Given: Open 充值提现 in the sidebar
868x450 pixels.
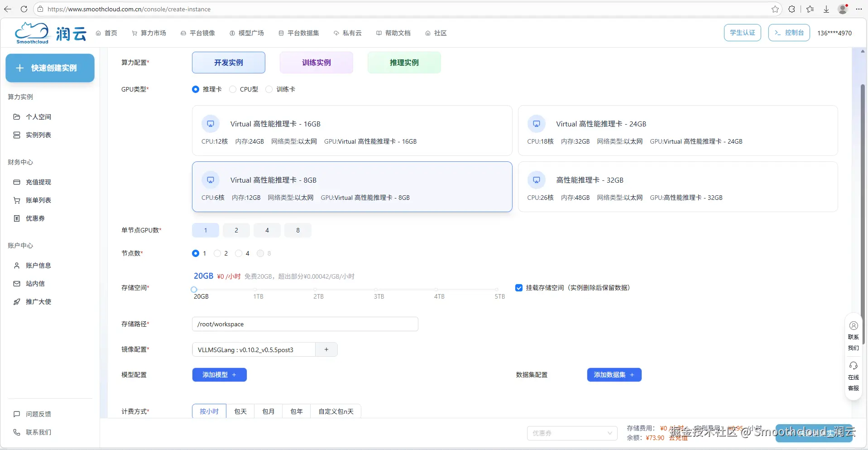Looking at the screenshot, I should (x=38, y=182).
